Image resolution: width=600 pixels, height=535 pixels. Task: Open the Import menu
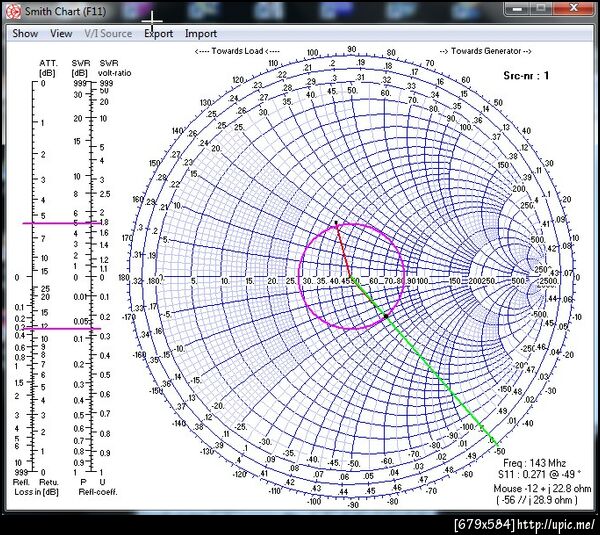point(201,34)
